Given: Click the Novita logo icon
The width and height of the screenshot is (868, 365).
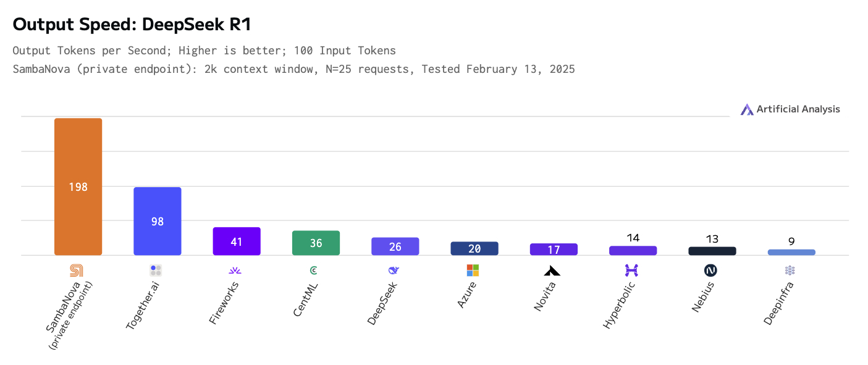Looking at the screenshot, I should [552, 271].
